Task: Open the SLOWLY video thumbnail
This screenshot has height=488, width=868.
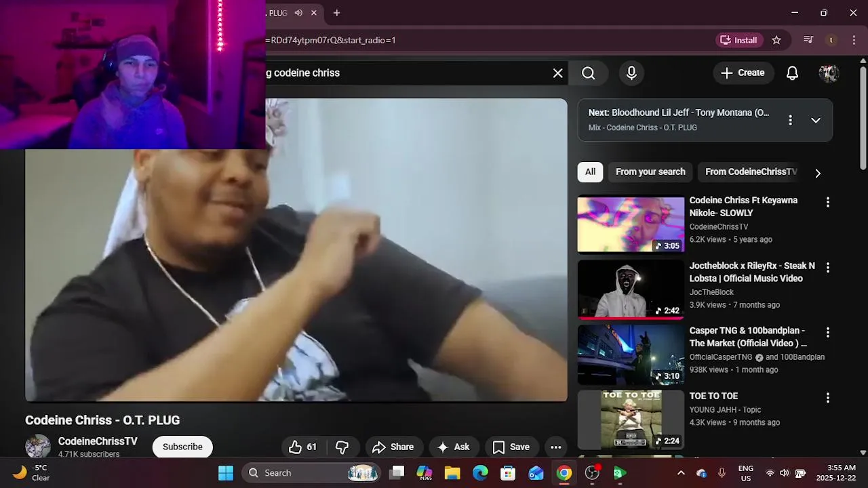Action: coord(631,224)
